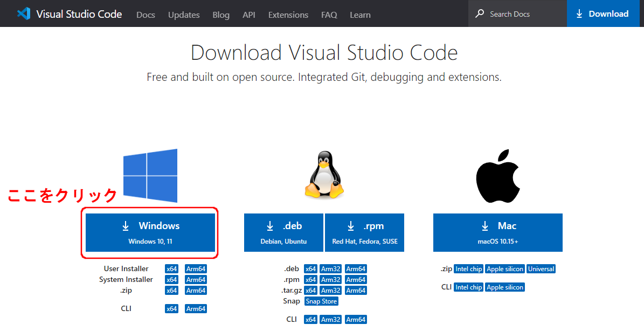Select Linux CLI x64

point(311,320)
